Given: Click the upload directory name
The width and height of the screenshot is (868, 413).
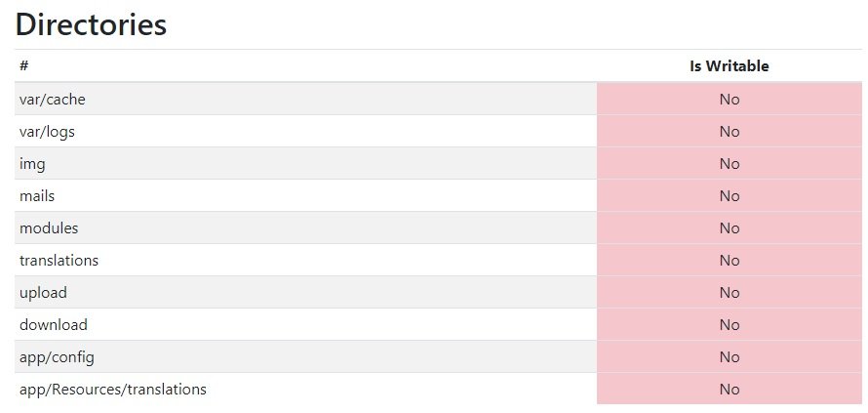Looking at the screenshot, I should pos(43,292).
